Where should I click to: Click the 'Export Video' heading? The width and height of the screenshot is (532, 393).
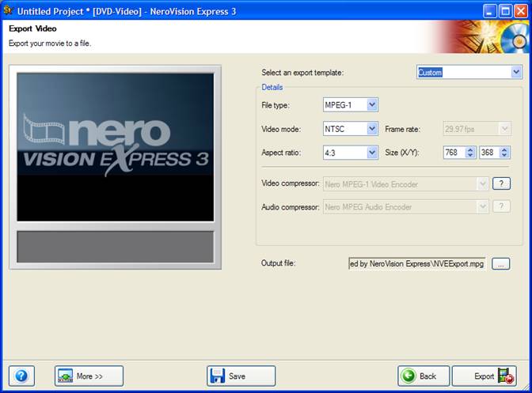32,28
